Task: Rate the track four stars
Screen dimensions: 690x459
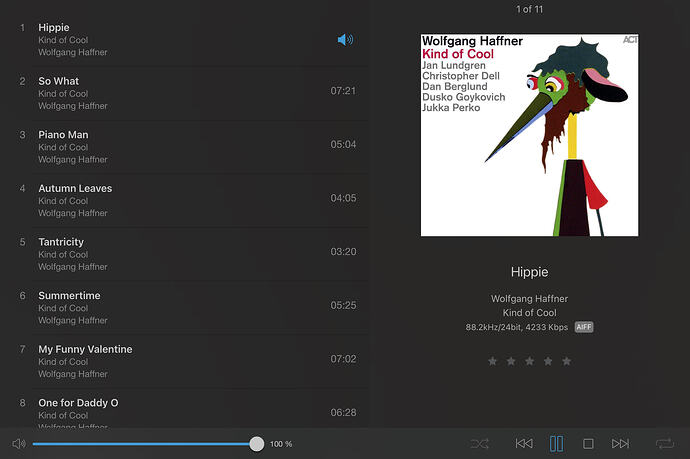Action: pyautogui.click(x=548, y=361)
